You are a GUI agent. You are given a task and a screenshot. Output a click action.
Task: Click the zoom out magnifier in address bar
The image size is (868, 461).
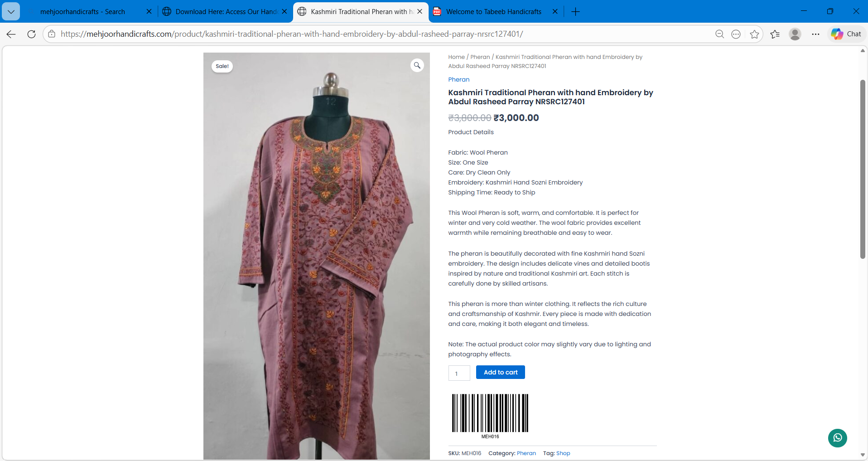(x=719, y=34)
